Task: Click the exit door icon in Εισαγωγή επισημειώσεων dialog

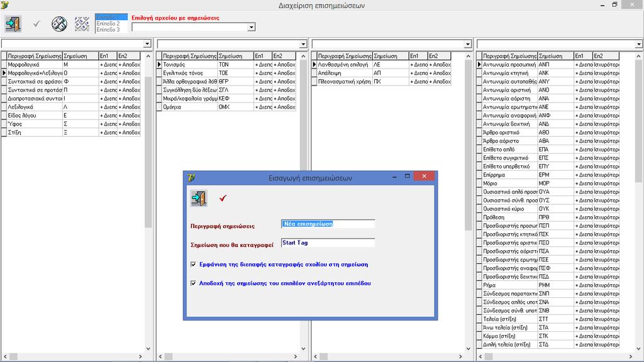Action: point(199,198)
